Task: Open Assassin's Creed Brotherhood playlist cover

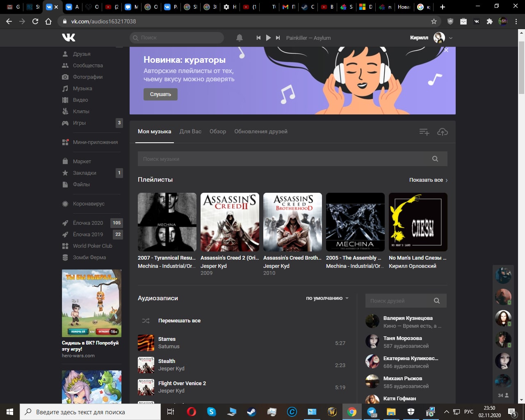Action: pos(292,222)
